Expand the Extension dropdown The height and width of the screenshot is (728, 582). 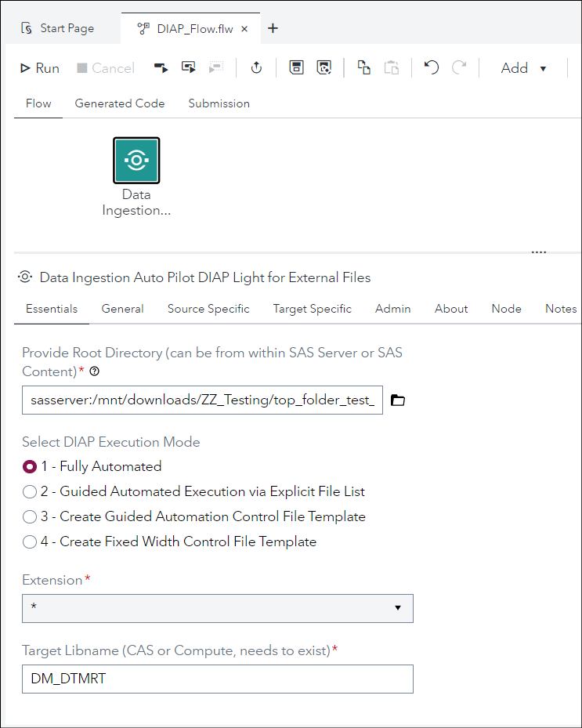tap(218, 608)
